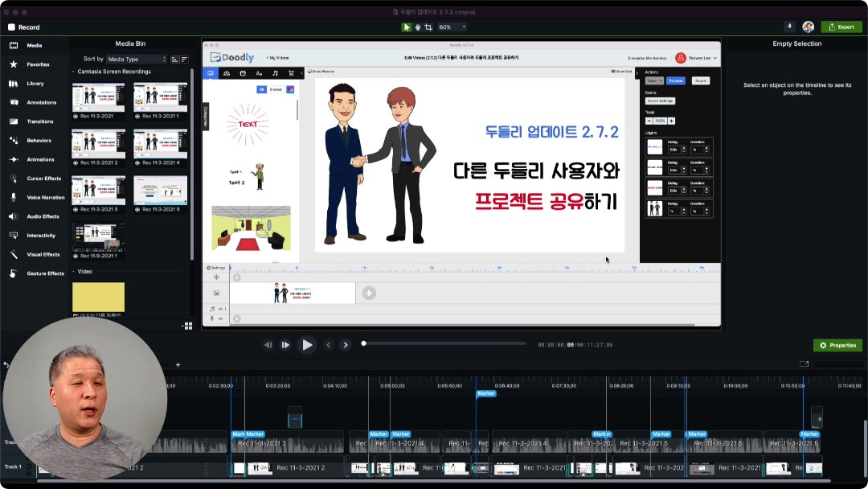Open the Doodly user account dropdown
Image resolution: width=868 pixels, height=489 pixels.
point(696,58)
